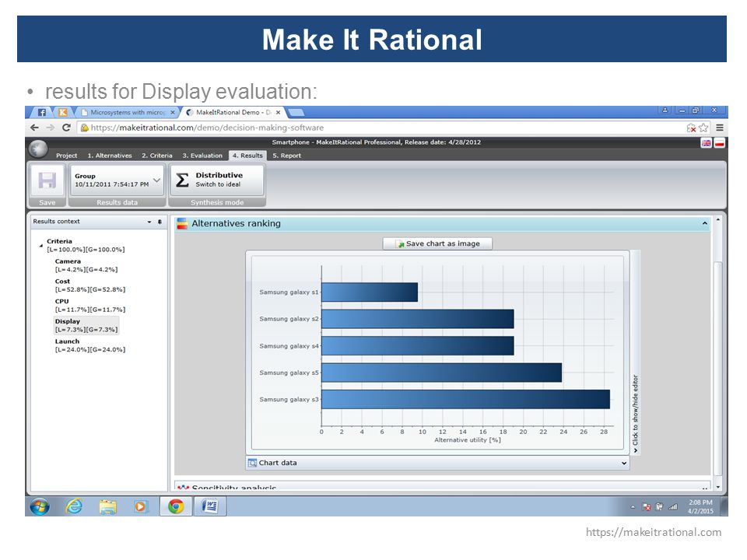747x560 pixels.
Task: Expand the Chart data section
Action: point(623,463)
